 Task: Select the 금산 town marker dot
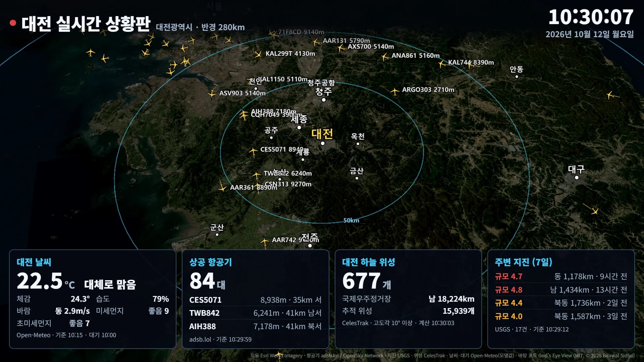357,178
